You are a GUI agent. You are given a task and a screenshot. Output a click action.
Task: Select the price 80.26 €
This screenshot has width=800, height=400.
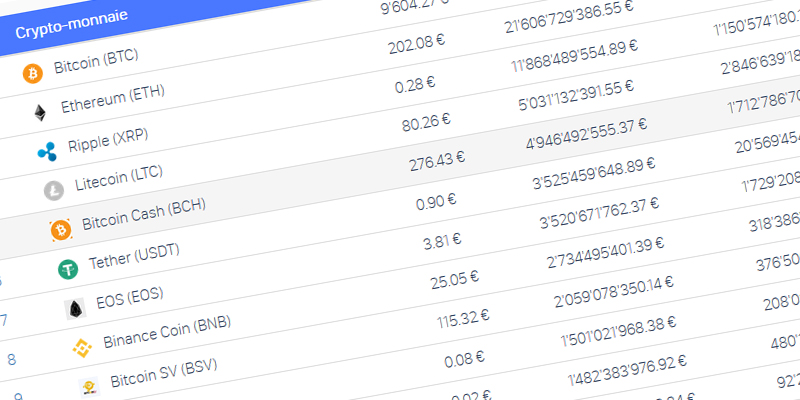(x=426, y=122)
